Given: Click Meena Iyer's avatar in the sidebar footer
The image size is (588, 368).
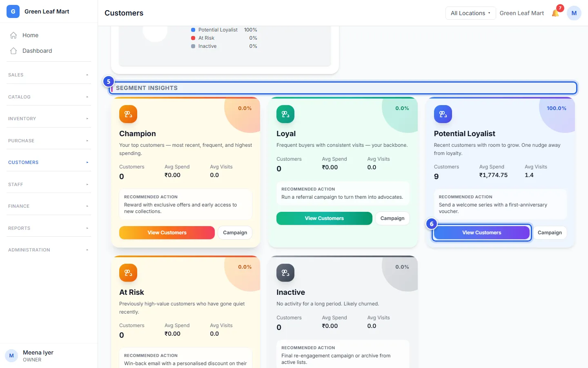Looking at the screenshot, I should (11, 356).
